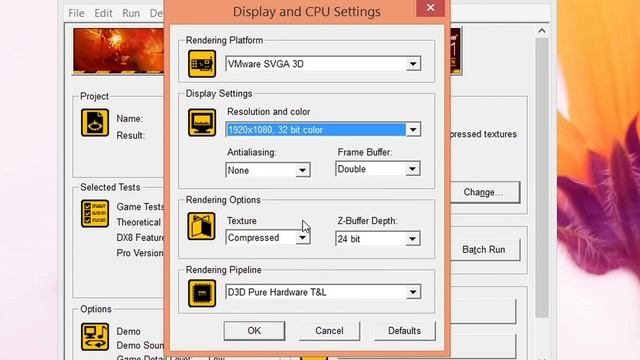This screenshot has height=360, width=640.
Task: Click the chip Rendering Pipeline icon
Action: (202, 293)
